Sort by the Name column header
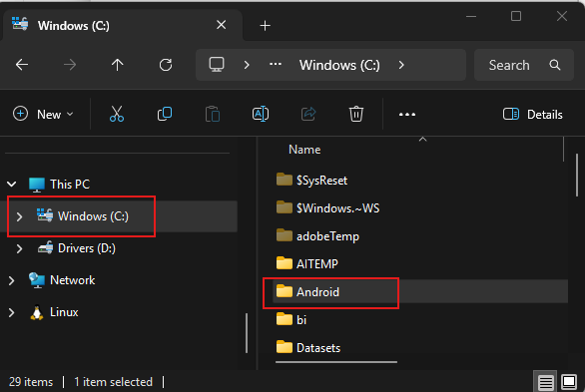 point(304,150)
